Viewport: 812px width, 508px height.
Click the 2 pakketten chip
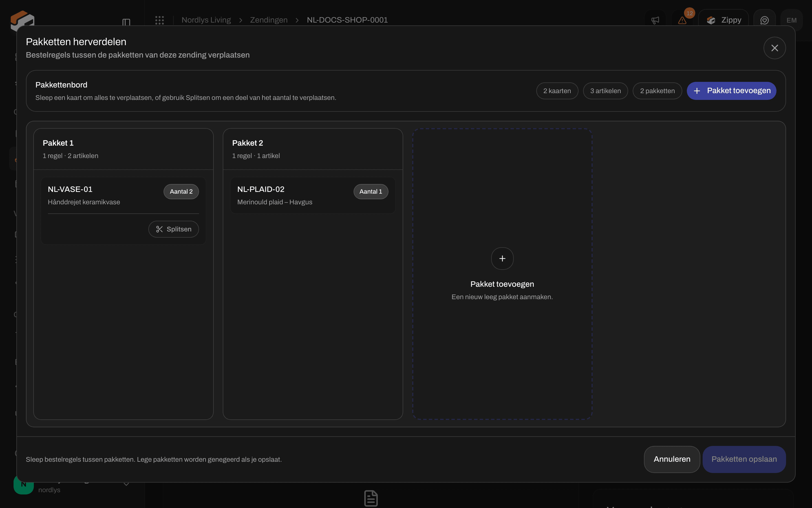click(x=657, y=91)
